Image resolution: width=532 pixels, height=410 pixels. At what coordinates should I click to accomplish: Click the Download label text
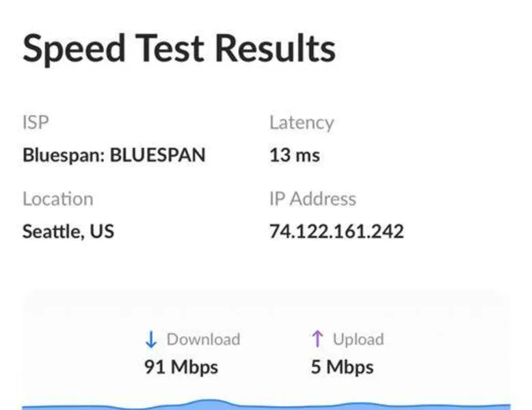click(x=203, y=339)
